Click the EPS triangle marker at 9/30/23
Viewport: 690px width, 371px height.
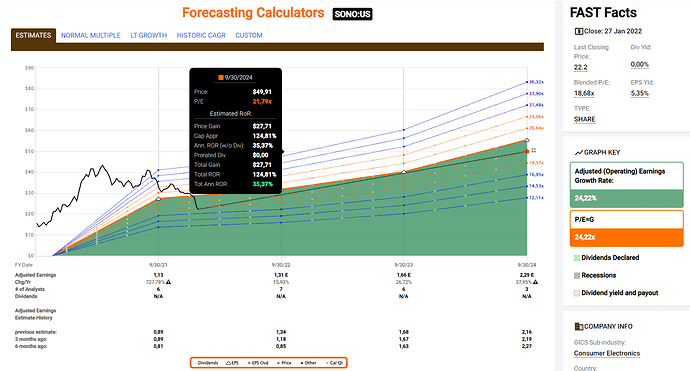point(404,172)
